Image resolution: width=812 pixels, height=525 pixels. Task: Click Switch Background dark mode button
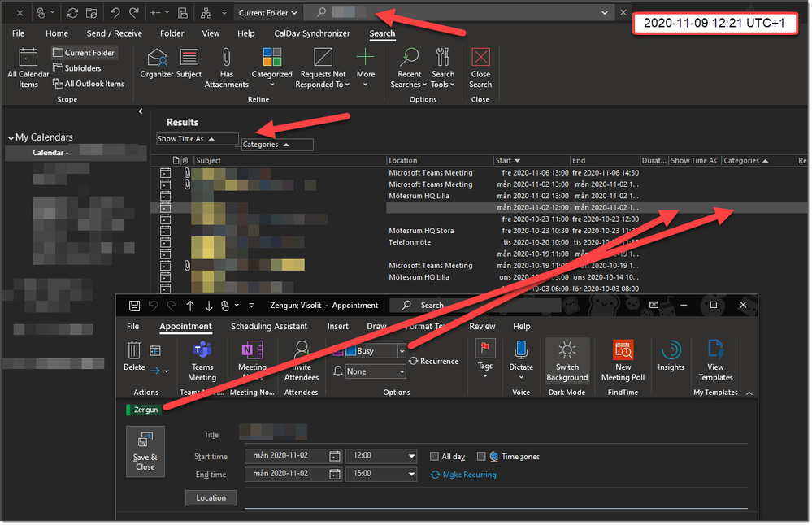(x=567, y=362)
